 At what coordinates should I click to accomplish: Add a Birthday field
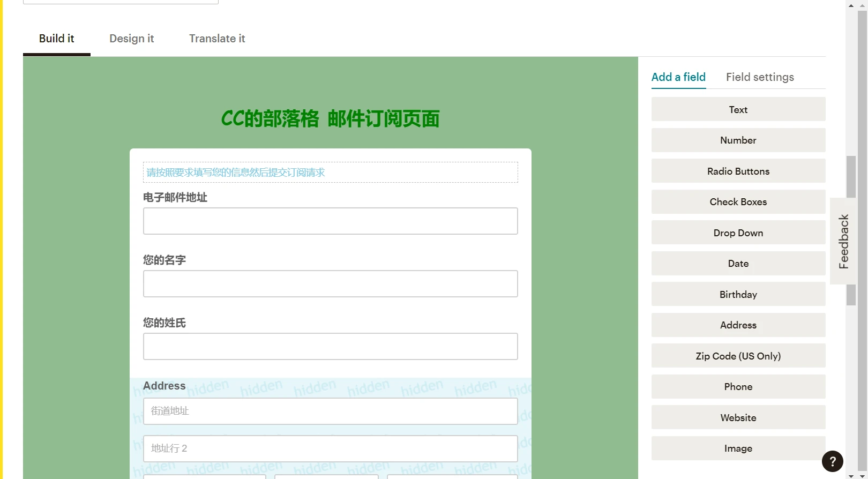(x=738, y=294)
